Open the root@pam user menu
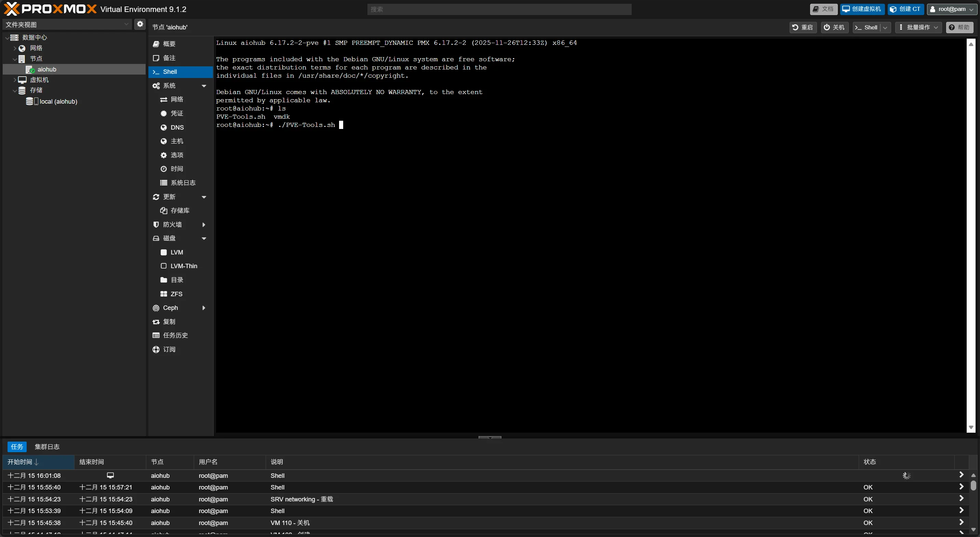 point(952,9)
